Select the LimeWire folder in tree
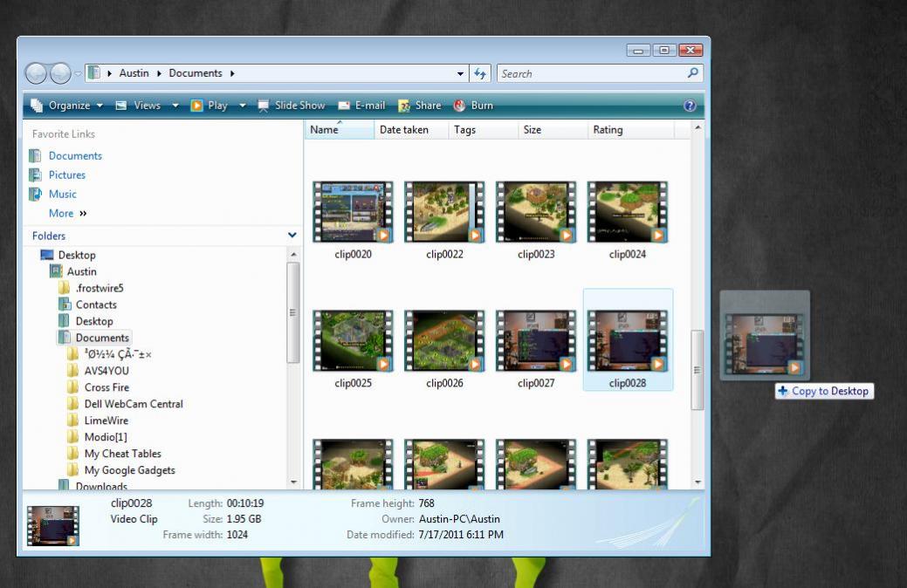Image resolution: width=907 pixels, height=588 pixels. 106,420
